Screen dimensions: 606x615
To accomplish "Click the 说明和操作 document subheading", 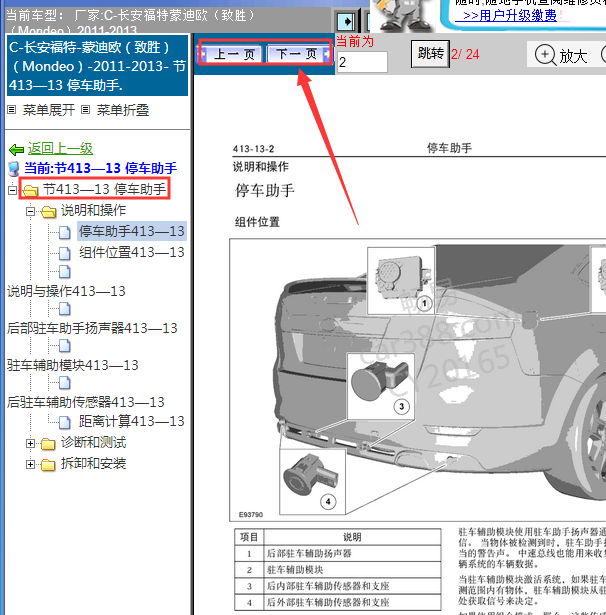I will click(261, 167).
